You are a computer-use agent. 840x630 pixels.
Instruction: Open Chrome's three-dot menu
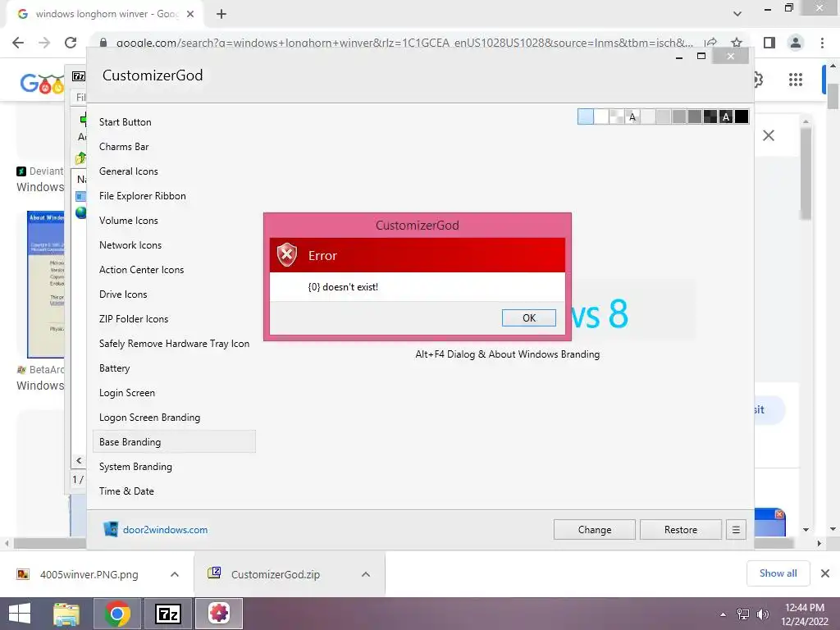coord(822,43)
